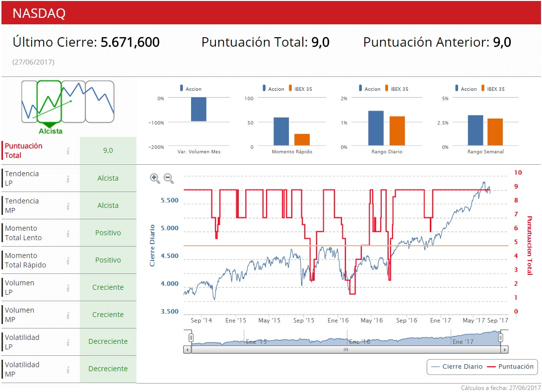Toggle IBEX 35 legend in Rango Diario chart
This screenshot has width=542, height=392.
tap(397, 89)
